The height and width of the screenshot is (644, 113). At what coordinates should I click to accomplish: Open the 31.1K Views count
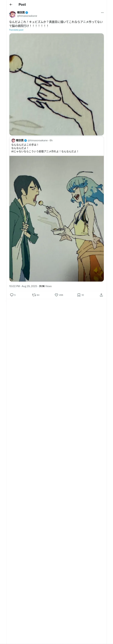(x=45, y=286)
